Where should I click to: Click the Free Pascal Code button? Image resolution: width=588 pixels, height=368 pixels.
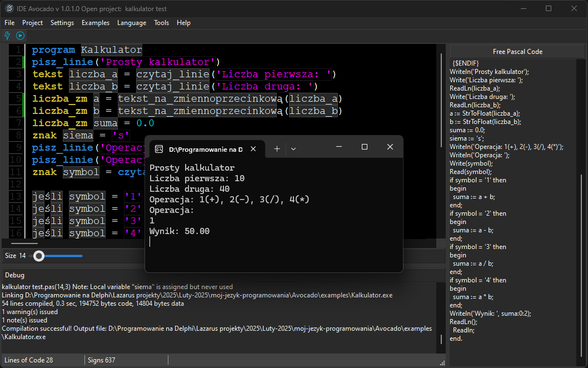(x=517, y=52)
